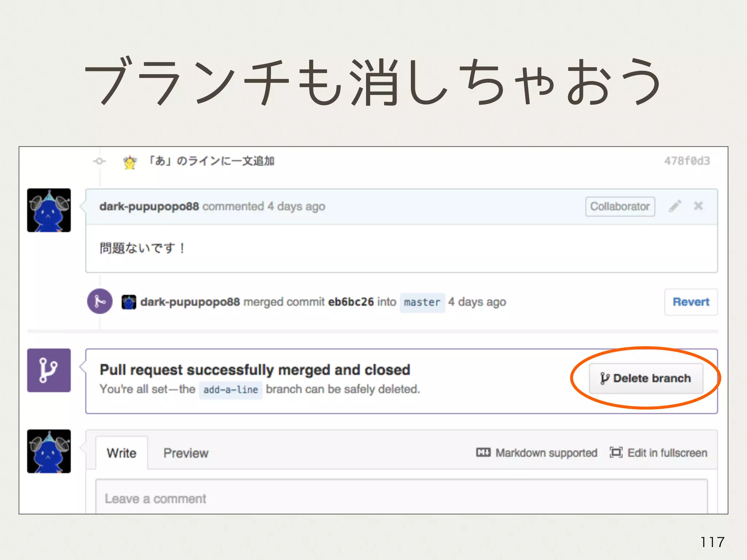Open the Markdown supported help link
Image resolution: width=747 pixels, height=560 pixels.
coord(546,453)
